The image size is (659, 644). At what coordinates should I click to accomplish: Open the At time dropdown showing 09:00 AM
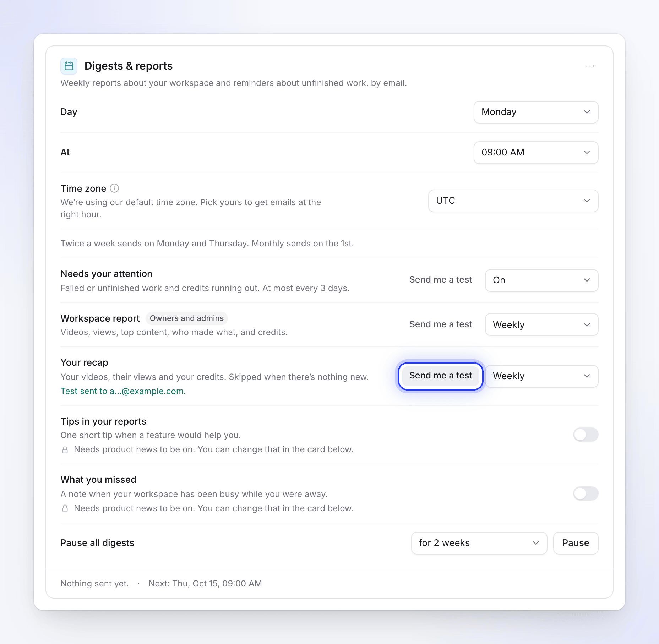[536, 153]
